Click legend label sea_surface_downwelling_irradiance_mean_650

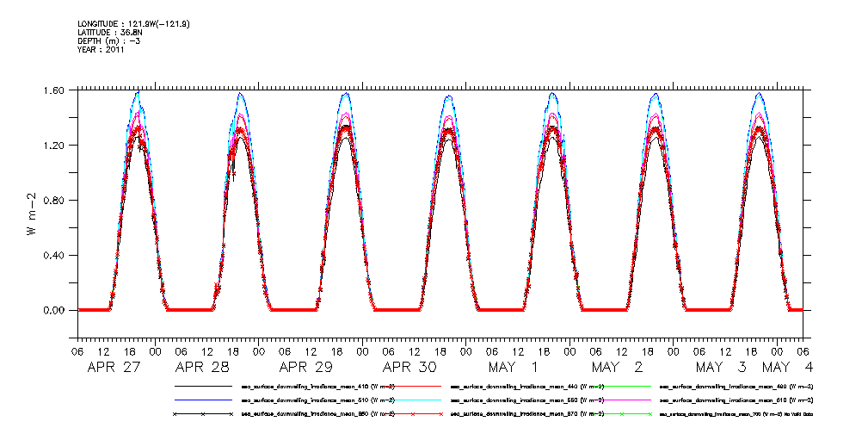click(x=318, y=414)
